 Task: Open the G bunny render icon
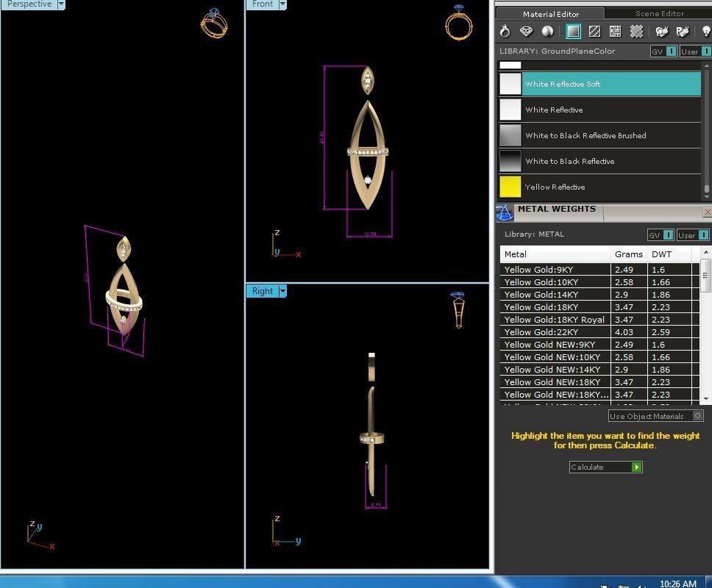pyautogui.click(x=661, y=32)
